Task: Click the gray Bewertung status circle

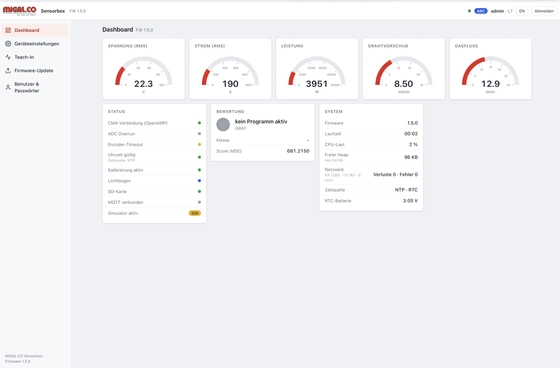Action: [x=223, y=124]
